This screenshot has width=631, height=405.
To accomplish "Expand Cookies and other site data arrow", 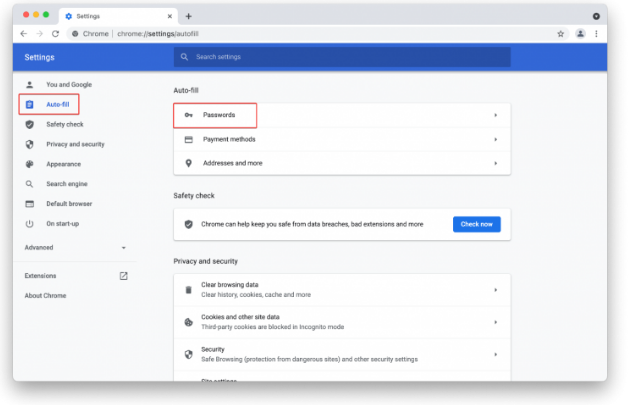I will pos(496,322).
